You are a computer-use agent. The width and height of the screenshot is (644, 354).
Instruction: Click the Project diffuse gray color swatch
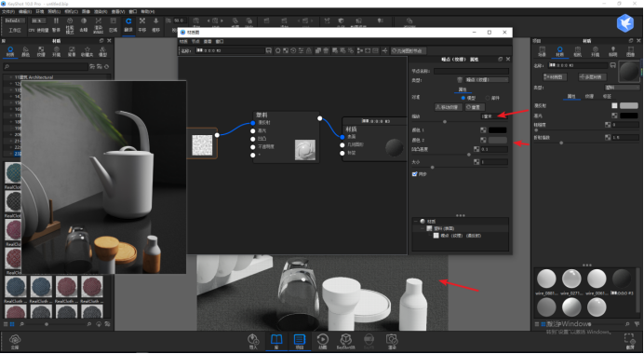(x=629, y=105)
